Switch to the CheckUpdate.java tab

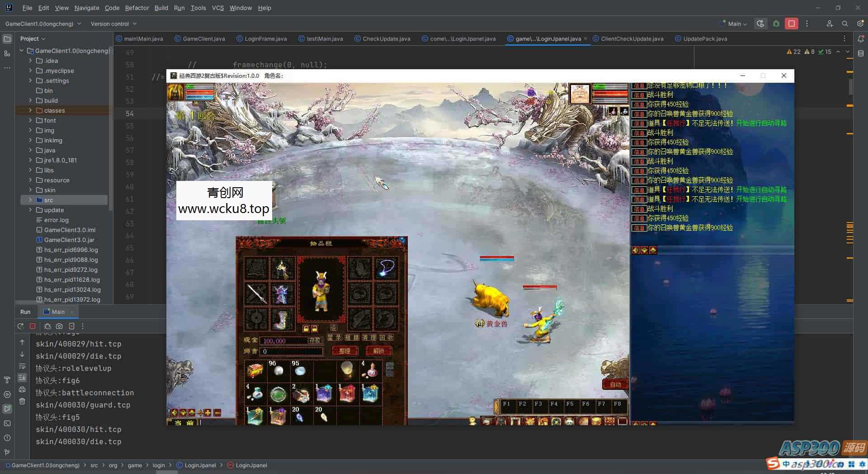(386, 39)
